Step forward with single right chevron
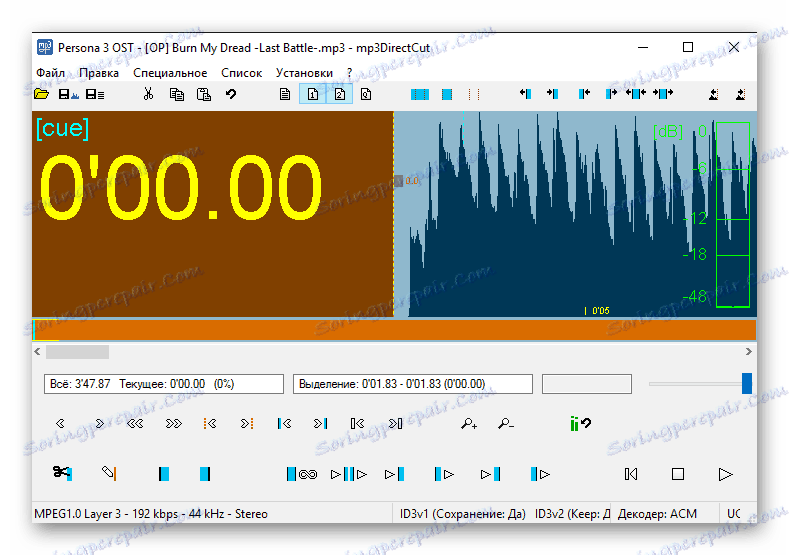 click(x=100, y=424)
